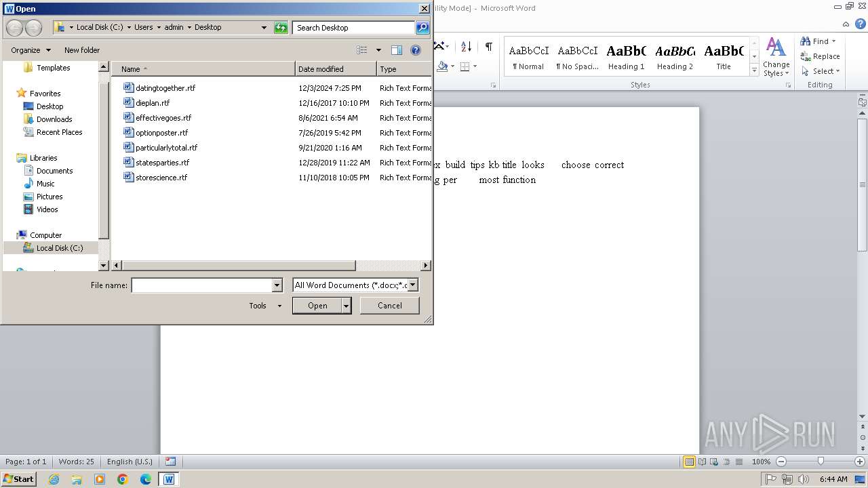The width and height of the screenshot is (868, 488).
Task: Click the search magnifier icon
Action: click(x=422, y=28)
